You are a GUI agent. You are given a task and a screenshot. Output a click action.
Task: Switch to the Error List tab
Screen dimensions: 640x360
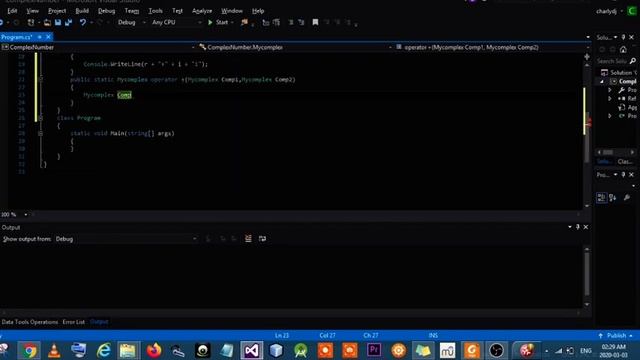point(73,322)
